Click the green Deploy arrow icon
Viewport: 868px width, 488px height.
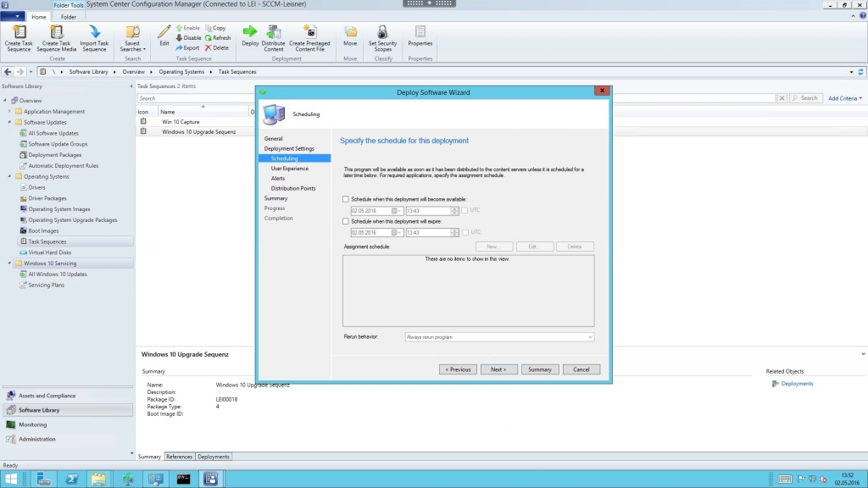tap(250, 32)
